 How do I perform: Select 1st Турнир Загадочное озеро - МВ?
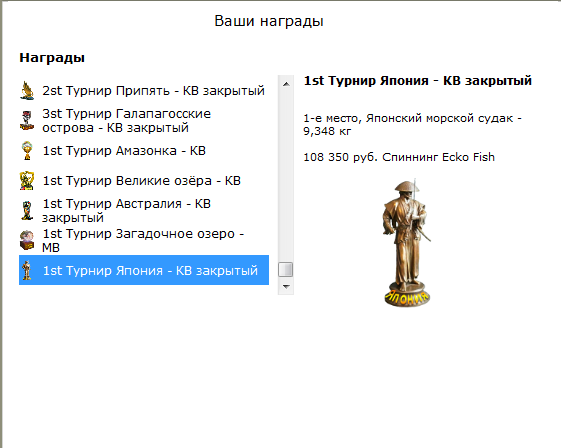(x=144, y=240)
